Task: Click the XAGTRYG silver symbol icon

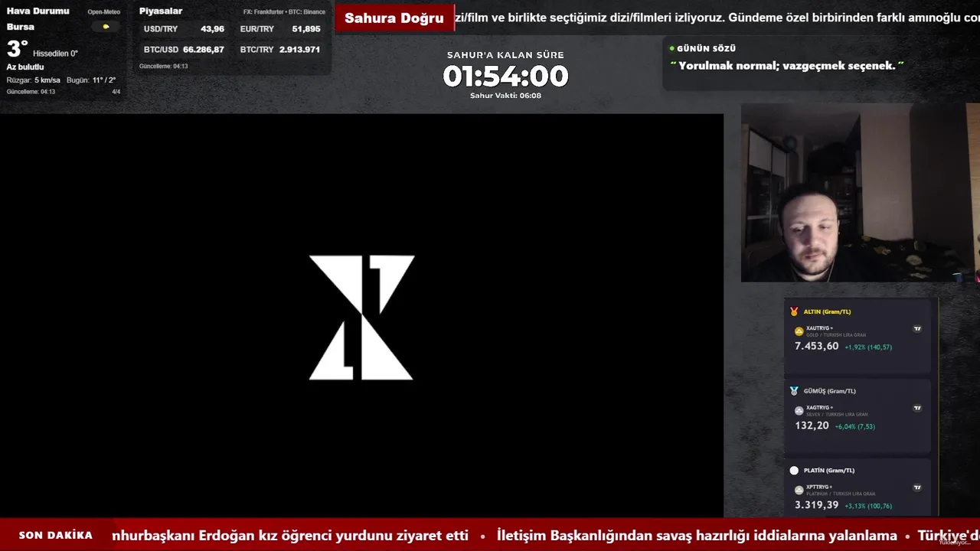Action: 799,411
